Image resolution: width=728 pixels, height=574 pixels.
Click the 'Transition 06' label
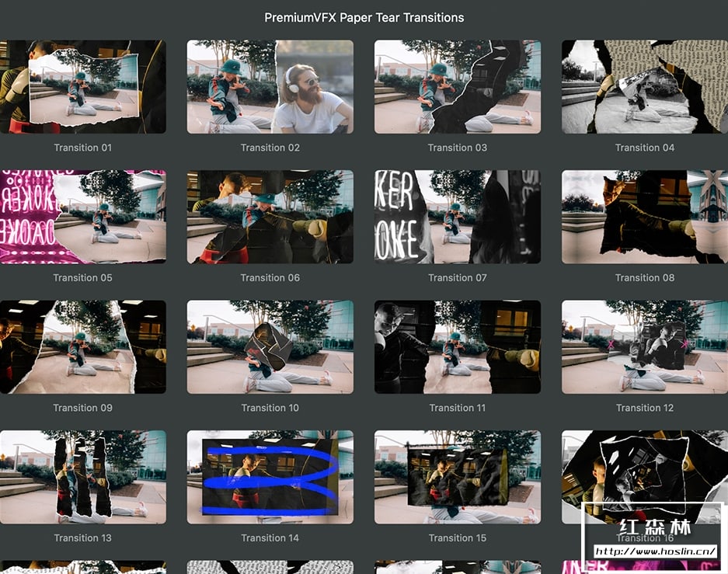pyautogui.click(x=270, y=277)
